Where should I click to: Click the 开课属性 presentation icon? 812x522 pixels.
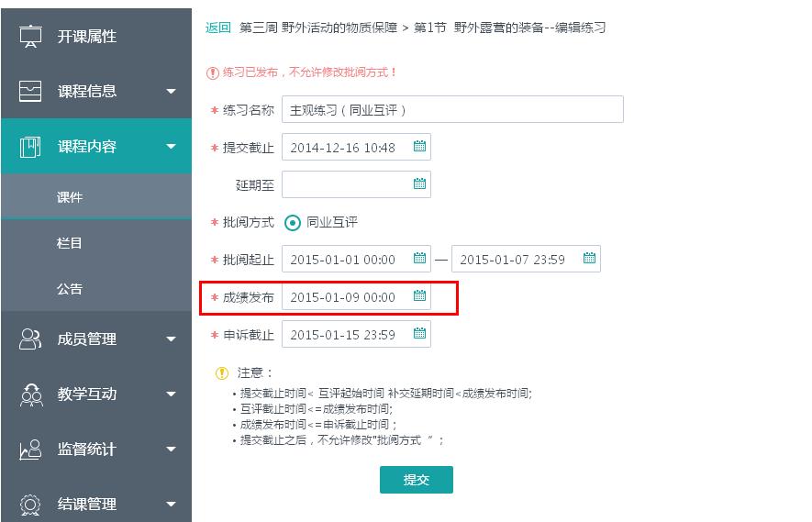click(x=31, y=37)
